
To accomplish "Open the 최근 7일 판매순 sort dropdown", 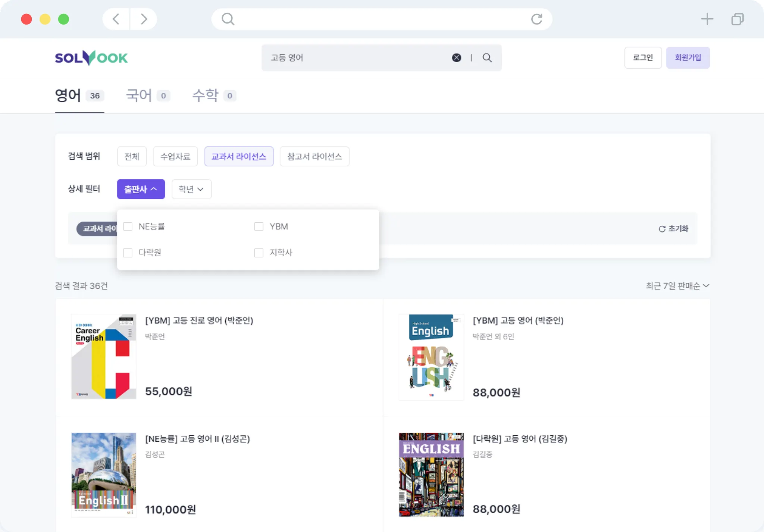I will coord(677,286).
